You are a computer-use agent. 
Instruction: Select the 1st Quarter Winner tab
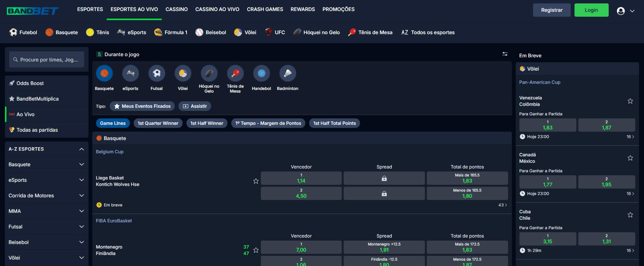158,123
